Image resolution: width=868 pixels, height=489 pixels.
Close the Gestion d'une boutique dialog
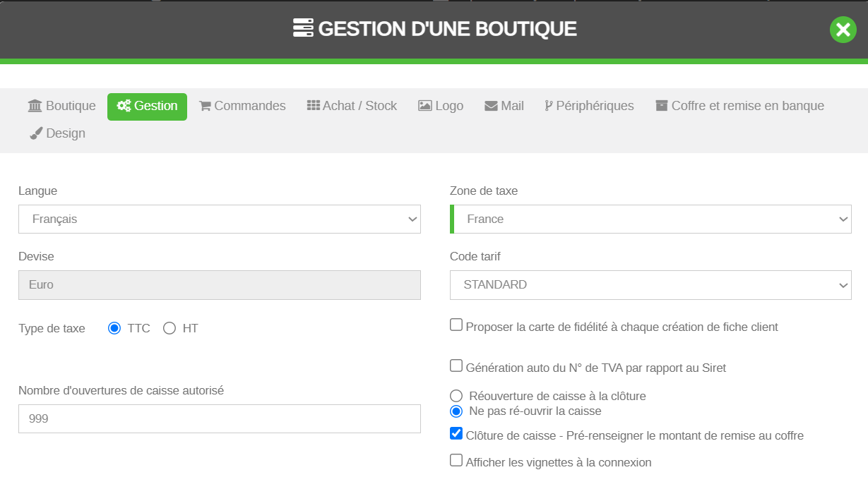pos(843,30)
